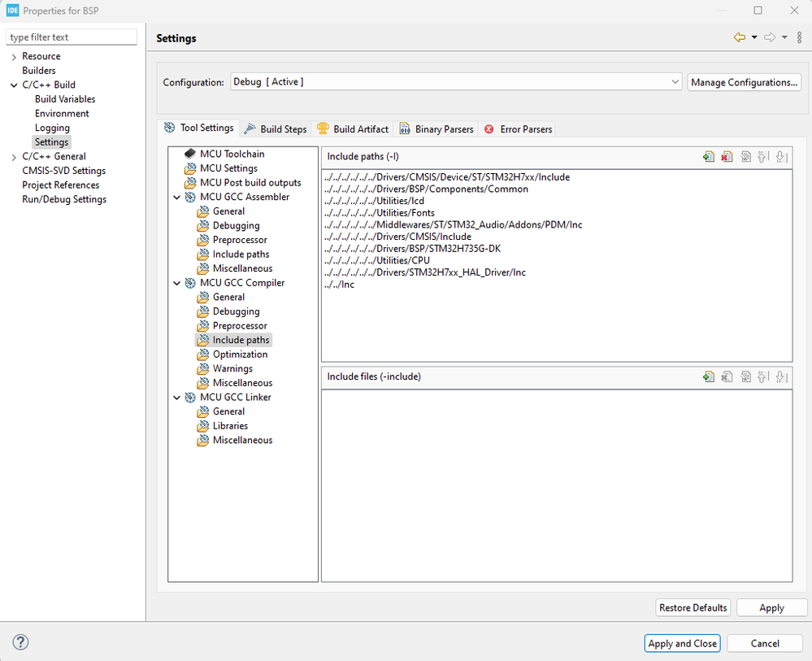Screen dimensions: 812x661
Task: Click Restore Defaults button
Action: coord(693,607)
